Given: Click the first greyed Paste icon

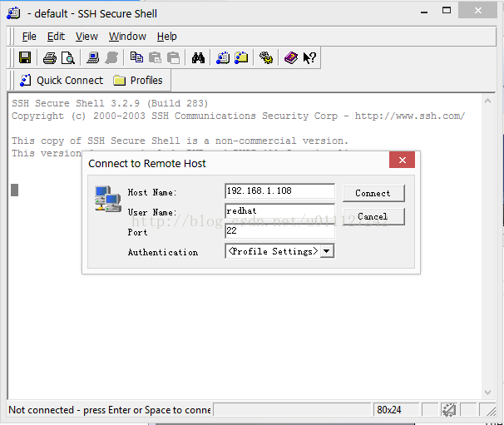Looking at the screenshot, I should [155, 58].
